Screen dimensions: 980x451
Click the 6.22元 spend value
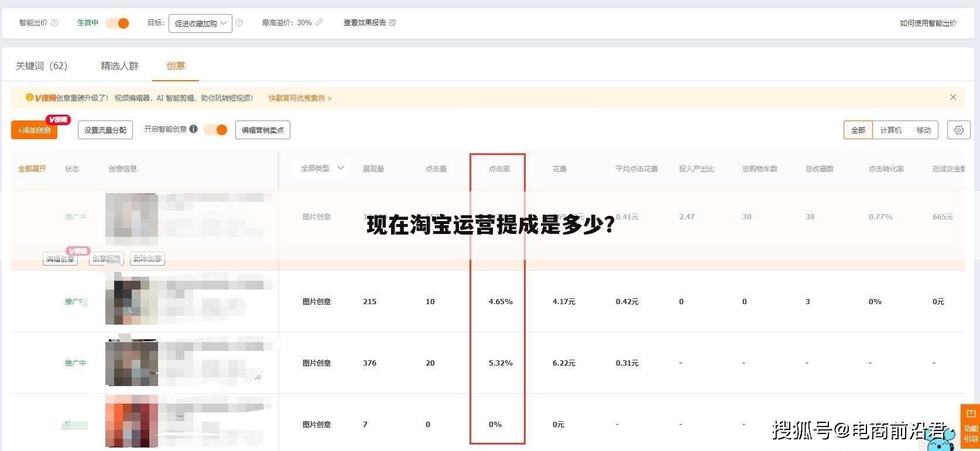tap(564, 363)
